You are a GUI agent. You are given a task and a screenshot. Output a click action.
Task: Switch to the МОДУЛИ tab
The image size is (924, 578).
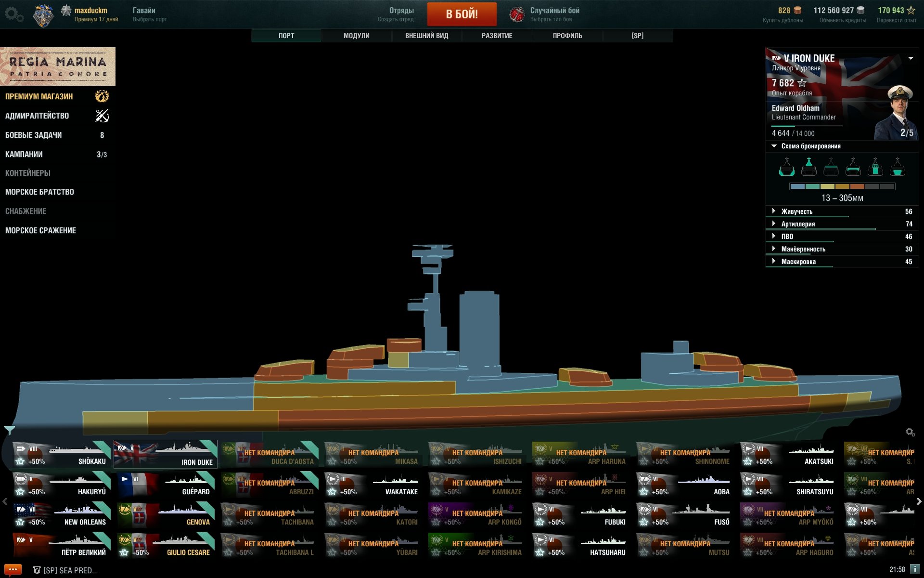tap(357, 36)
